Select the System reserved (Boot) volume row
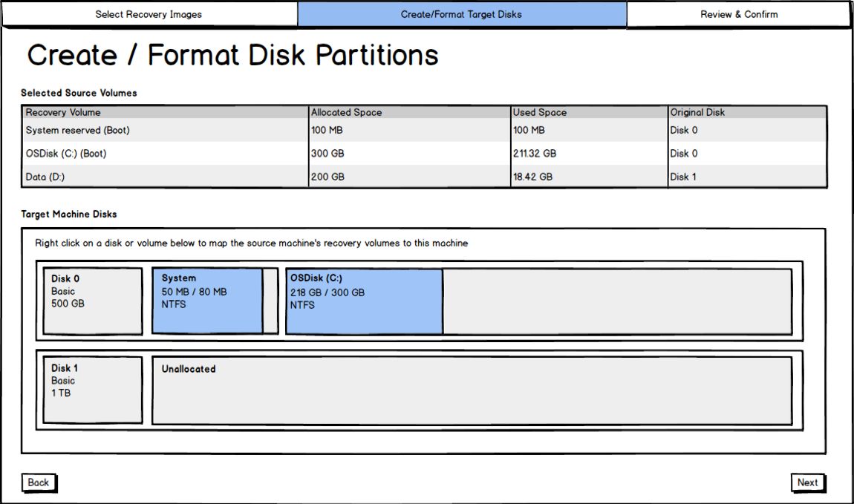This screenshot has width=854, height=504. (x=163, y=130)
